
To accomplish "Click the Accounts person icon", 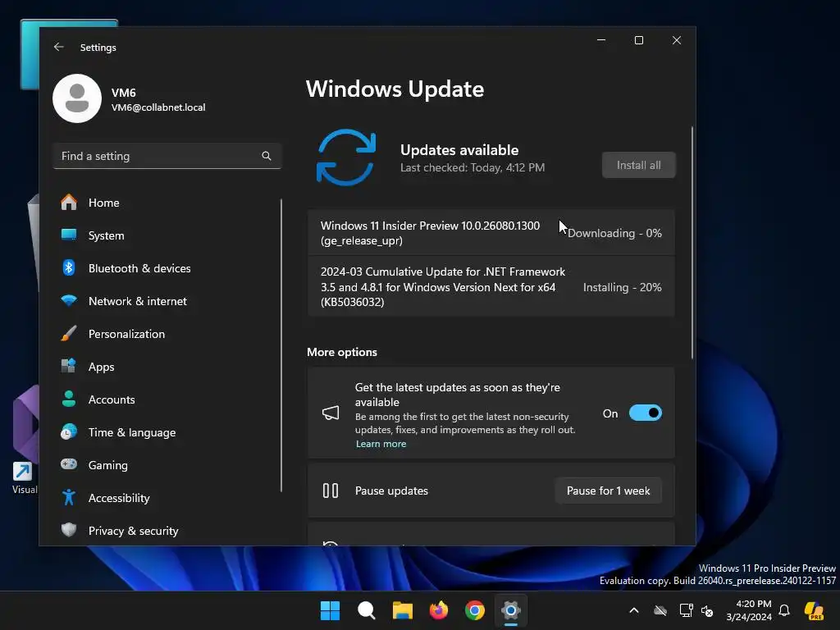I will 69,399.
